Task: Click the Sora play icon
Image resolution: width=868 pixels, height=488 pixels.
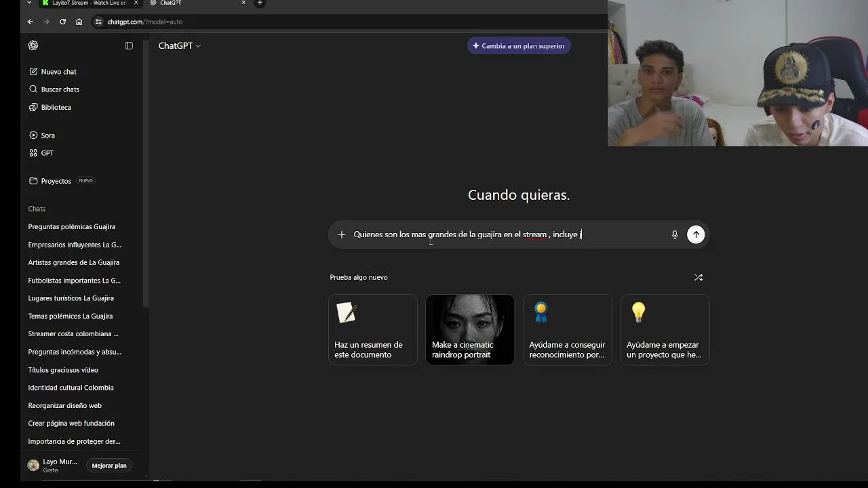Action: [33, 135]
